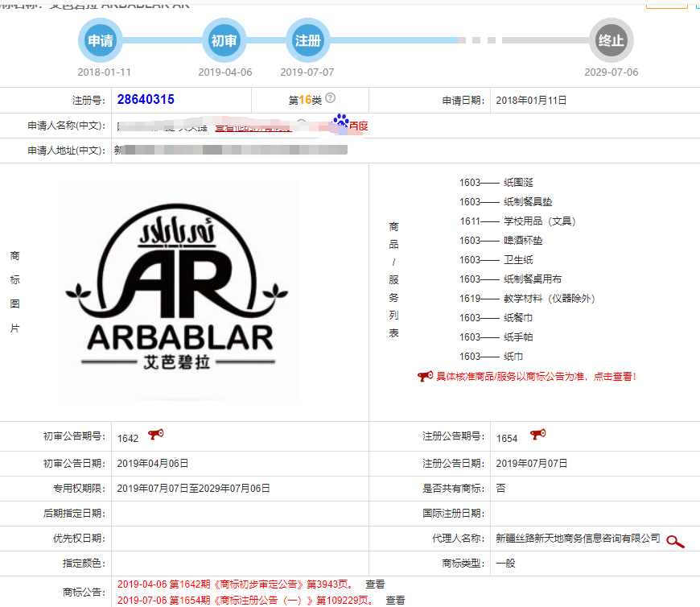
Task: Open the agent 新疆丝路新天地商务信息咨询有限公司
Action: coord(578,539)
